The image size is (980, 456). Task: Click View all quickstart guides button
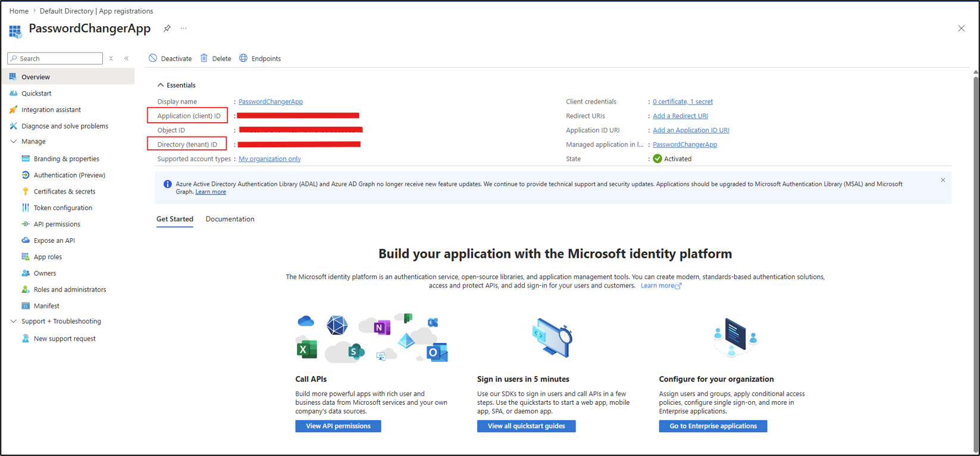(526, 426)
